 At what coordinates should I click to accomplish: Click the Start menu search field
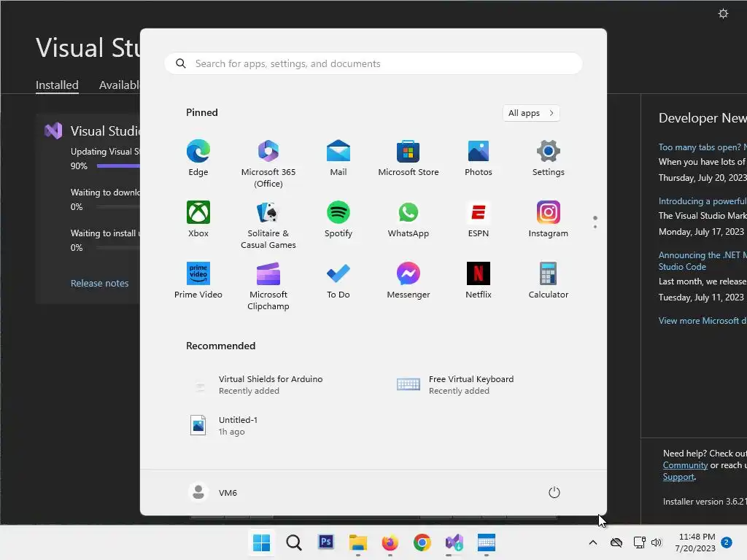[x=373, y=63]
